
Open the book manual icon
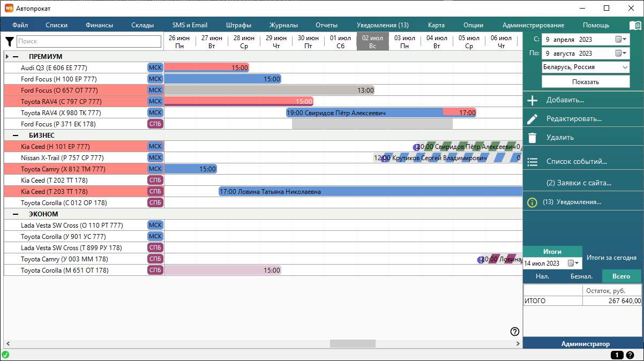click(635, 25)
